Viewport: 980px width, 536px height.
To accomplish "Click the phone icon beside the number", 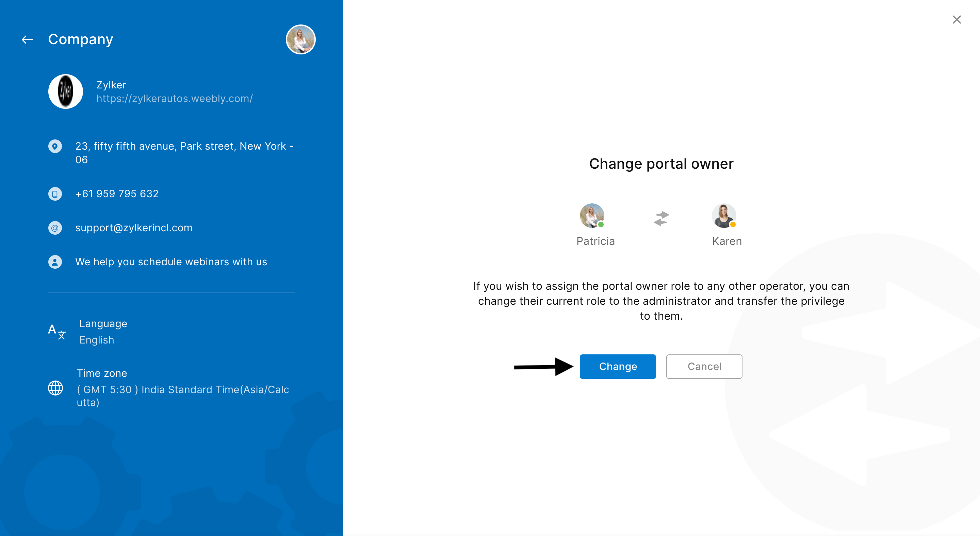I will tap(55, 194).
